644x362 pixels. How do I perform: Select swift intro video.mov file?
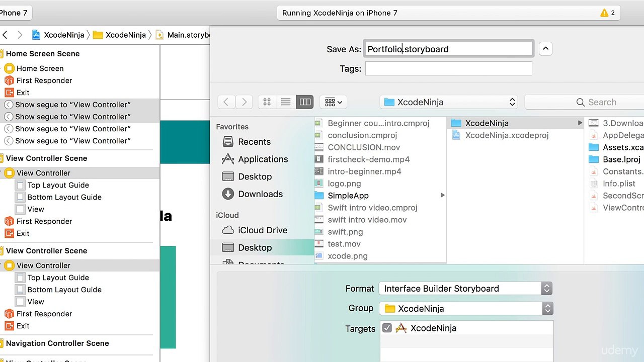tap(367, 220)
